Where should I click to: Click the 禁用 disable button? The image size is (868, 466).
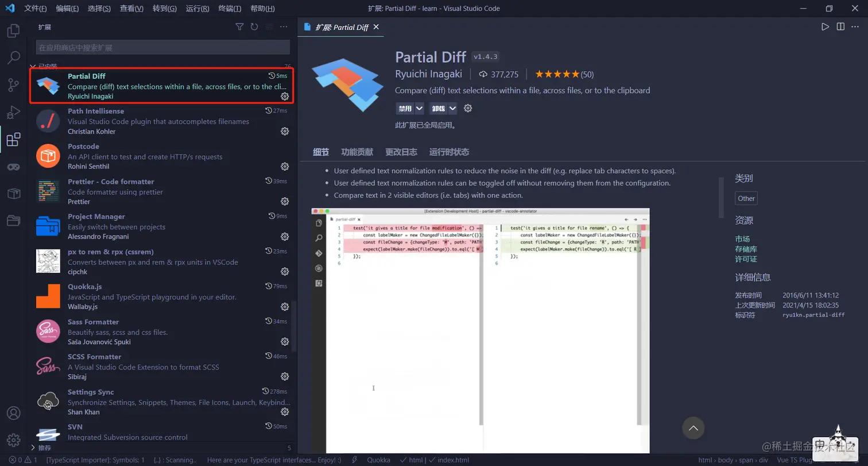tap(405, 108)
